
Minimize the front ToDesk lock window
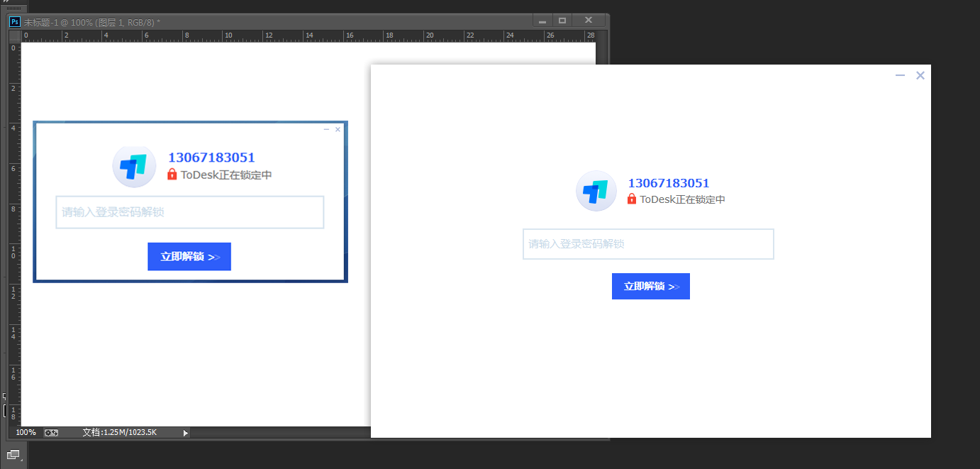coord(901,75)
